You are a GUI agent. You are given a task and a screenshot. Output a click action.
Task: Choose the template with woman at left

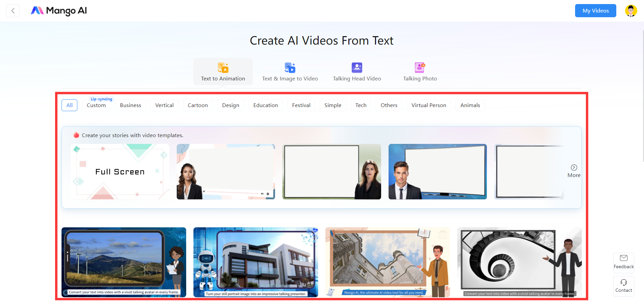(226, 172)
